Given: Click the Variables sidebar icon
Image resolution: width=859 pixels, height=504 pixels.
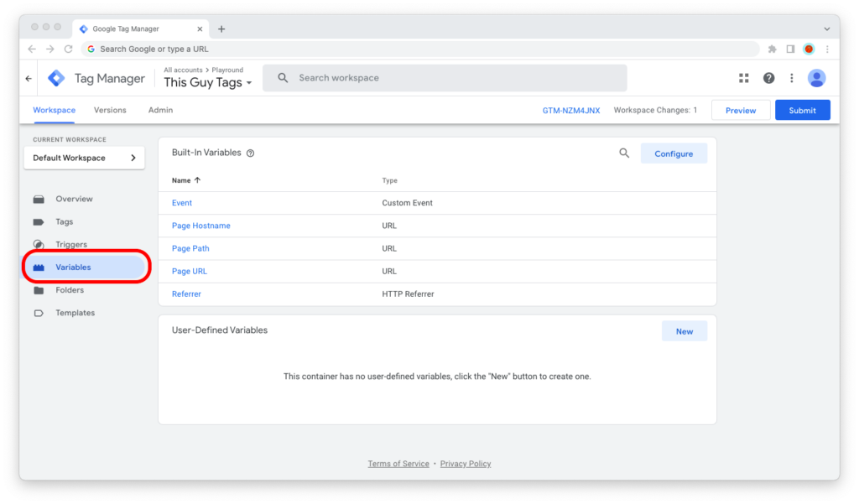Looking at the screenshot, I should click(x=39, y=268).
